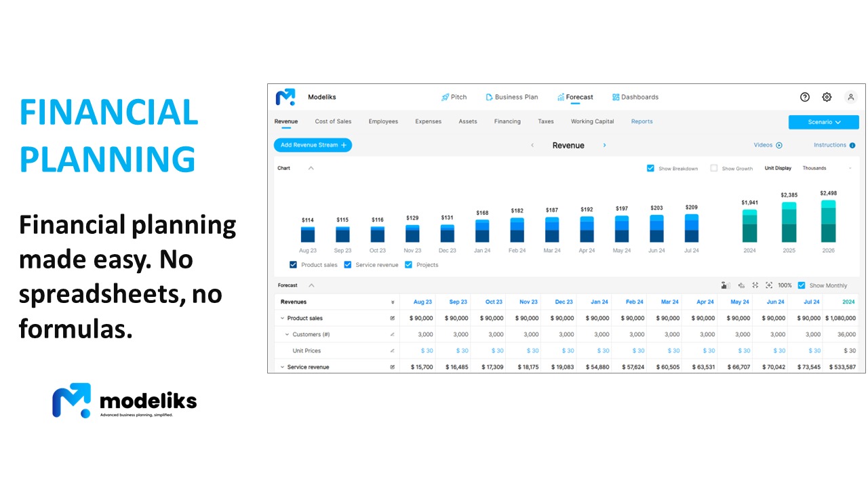Open the Unit Display Thousands dropdown
The width and height of the screenshot is (868, 488).
pyautogui.click(x=826, y=168)
